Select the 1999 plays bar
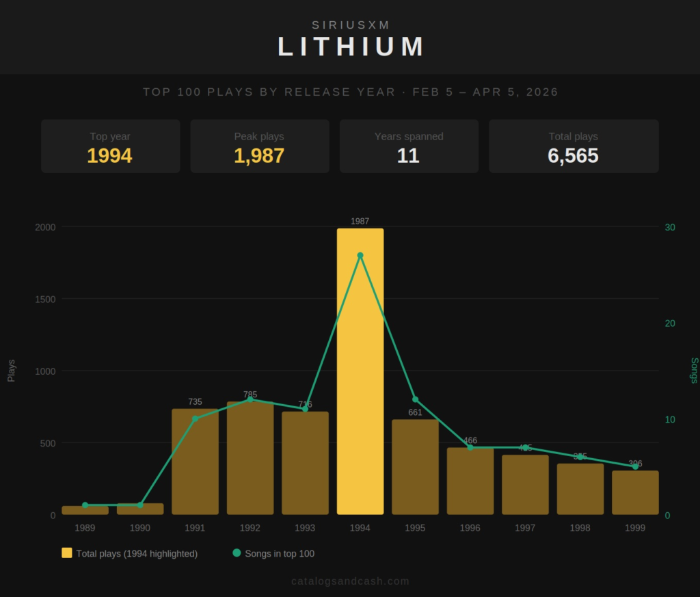700x597 pixels. point(635,492)
